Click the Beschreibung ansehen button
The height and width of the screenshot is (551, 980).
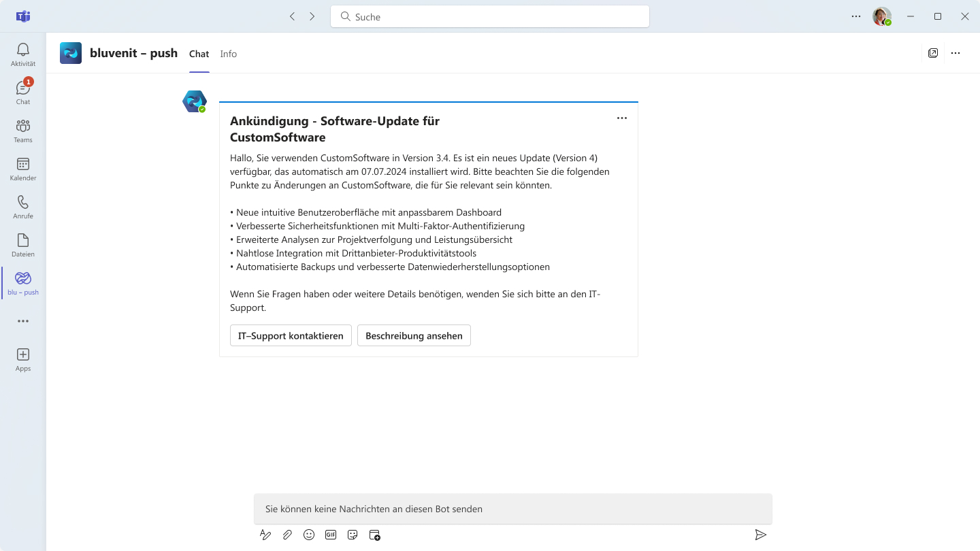(414, 335)
